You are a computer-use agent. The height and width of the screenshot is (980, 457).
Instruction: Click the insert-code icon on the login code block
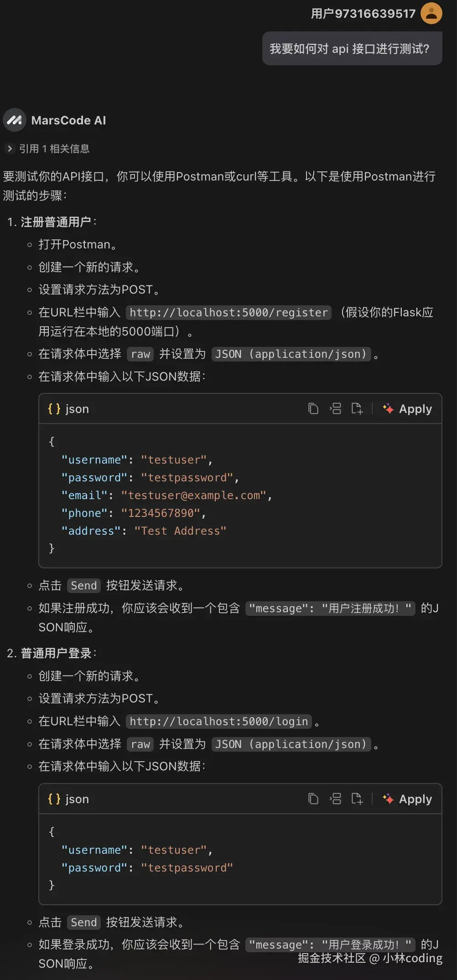[335, 799]
